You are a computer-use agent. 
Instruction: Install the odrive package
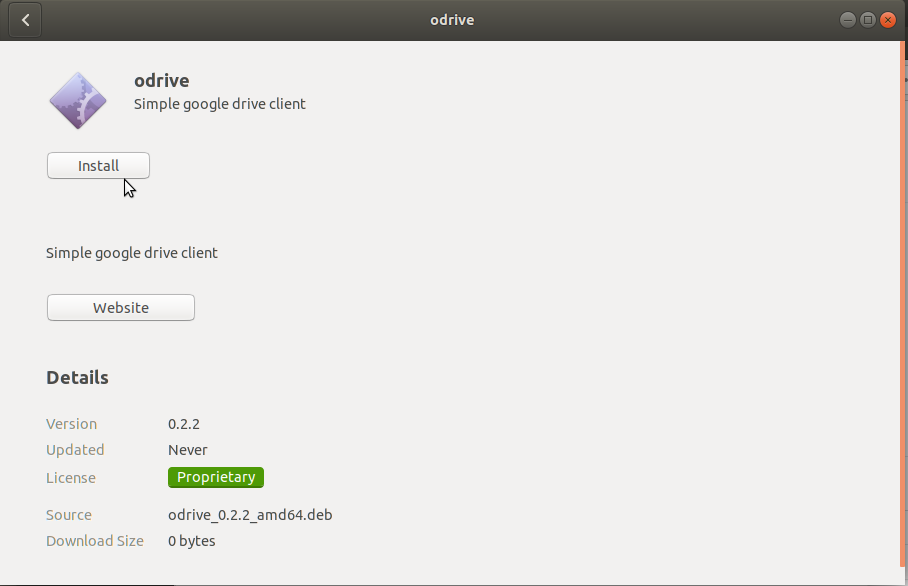98,166
